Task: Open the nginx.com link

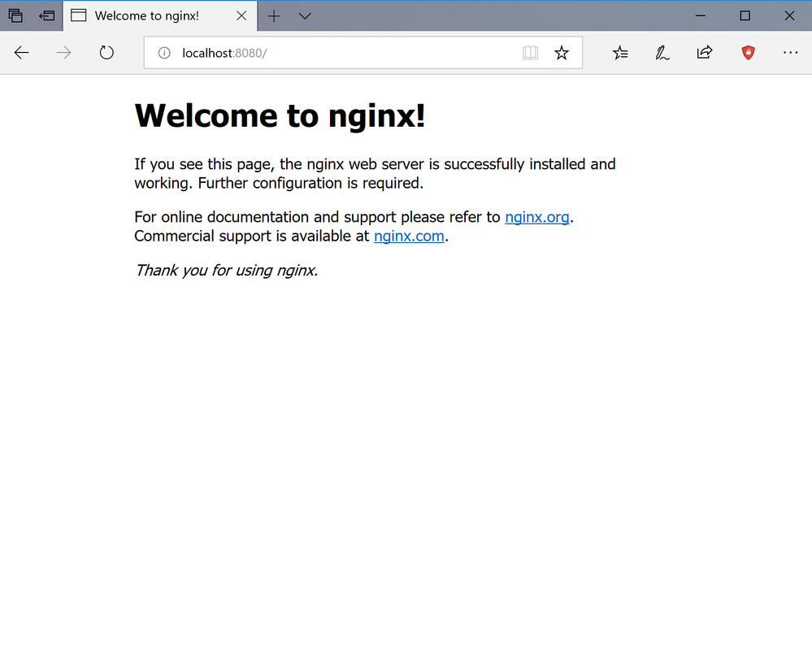Action: tap(409, 236)
